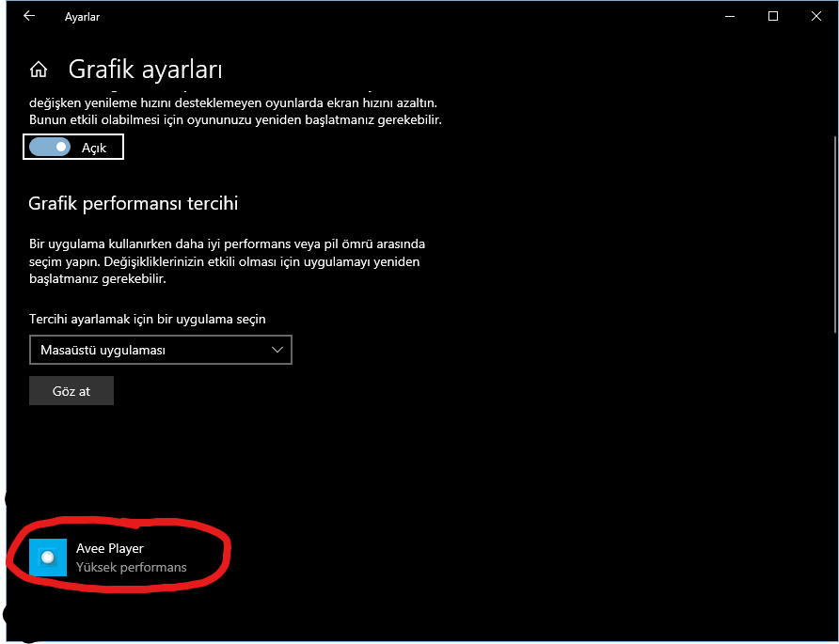Go back with the arrow icon
Screen dimensions: 839x644
pos(29,16)
